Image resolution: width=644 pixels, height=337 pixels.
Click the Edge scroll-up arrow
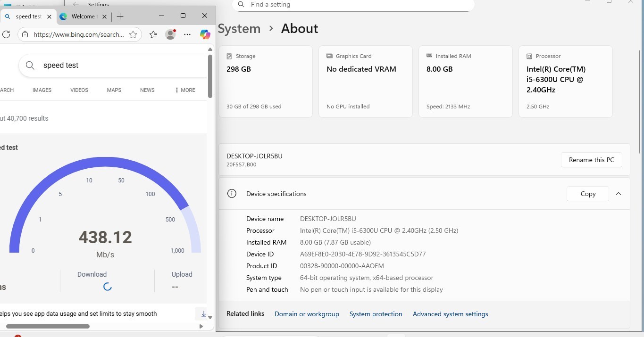210,49
